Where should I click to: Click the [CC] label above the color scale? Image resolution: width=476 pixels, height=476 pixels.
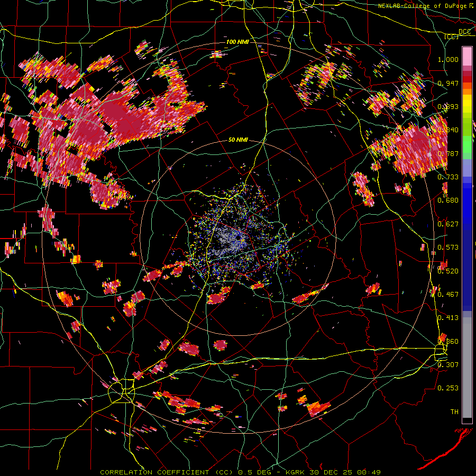click(x=452, y=36)
